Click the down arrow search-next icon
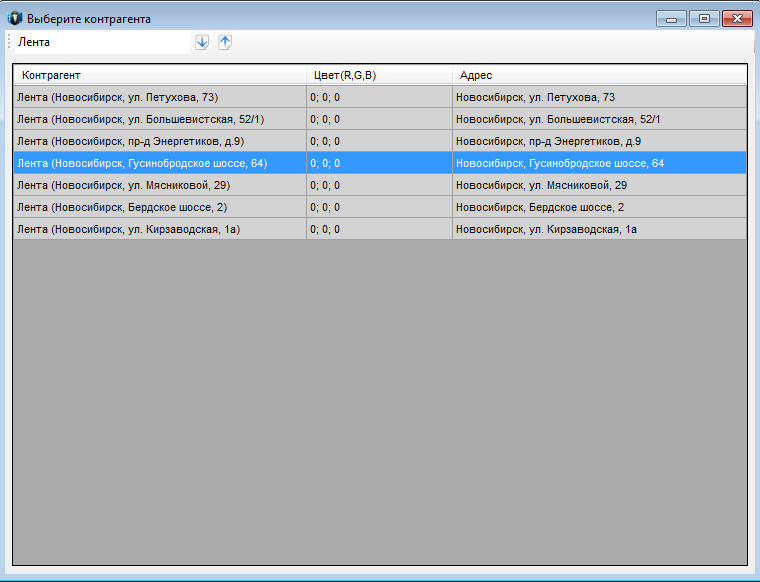760x582 pixels. (202, 42)
